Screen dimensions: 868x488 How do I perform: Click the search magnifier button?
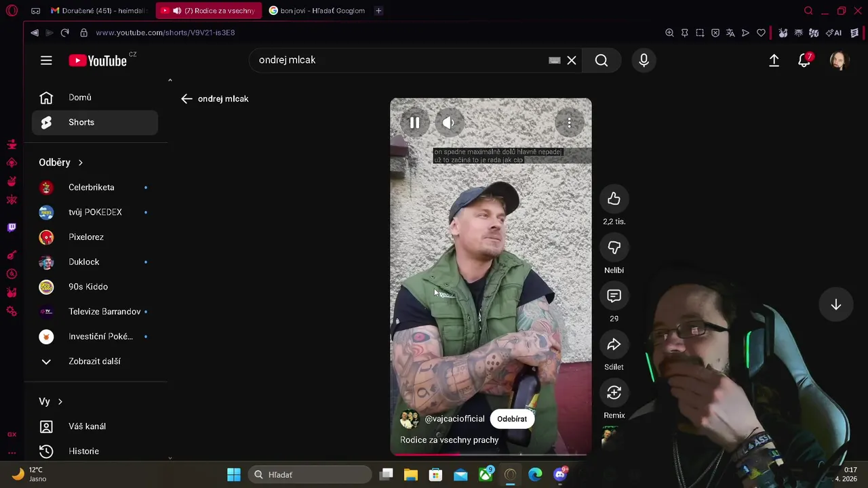pyautogui.click(x=601, y=60)
